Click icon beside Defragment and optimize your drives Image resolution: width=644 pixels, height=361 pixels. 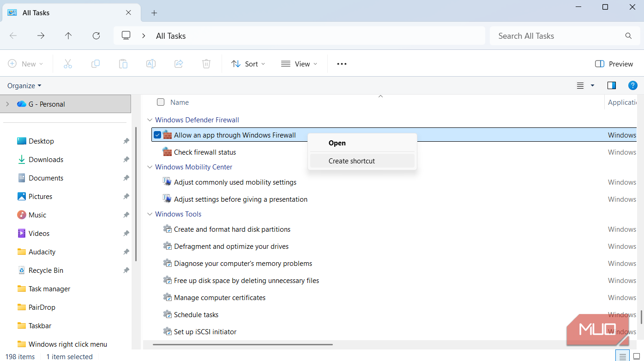pos(168,246)
